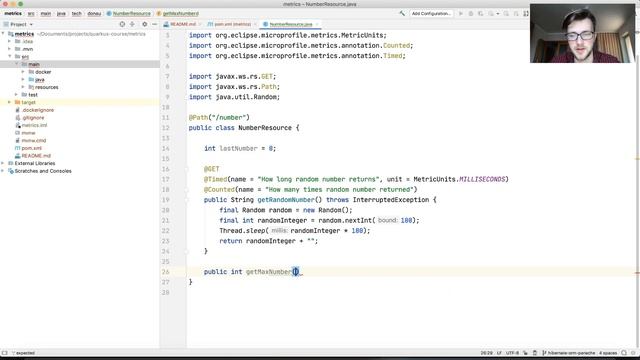Click the Run with Coverage icon
Screen dimensions: 640x360
click(480, 13)
